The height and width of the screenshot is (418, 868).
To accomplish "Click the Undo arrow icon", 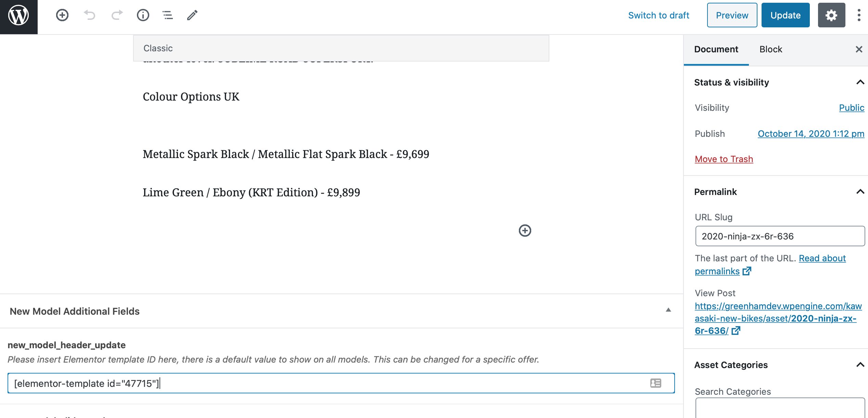I will coord(89,15).
